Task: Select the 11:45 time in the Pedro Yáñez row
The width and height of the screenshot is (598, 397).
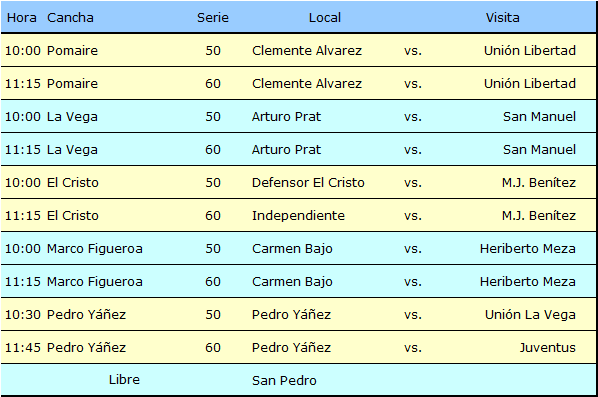Action: click(23, 347)
